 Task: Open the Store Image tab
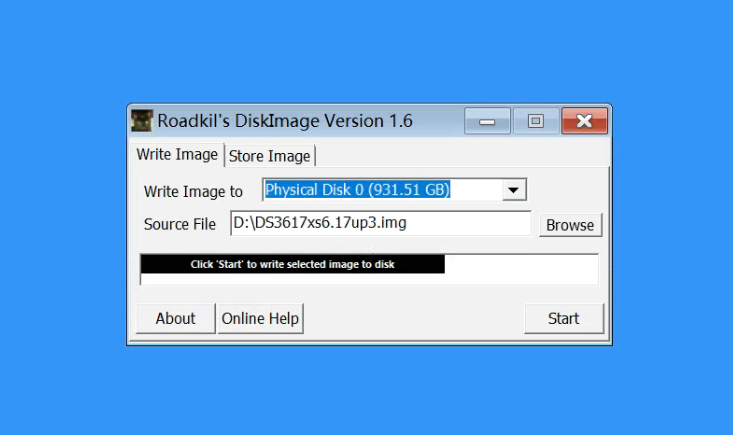[x=269, y=156]
